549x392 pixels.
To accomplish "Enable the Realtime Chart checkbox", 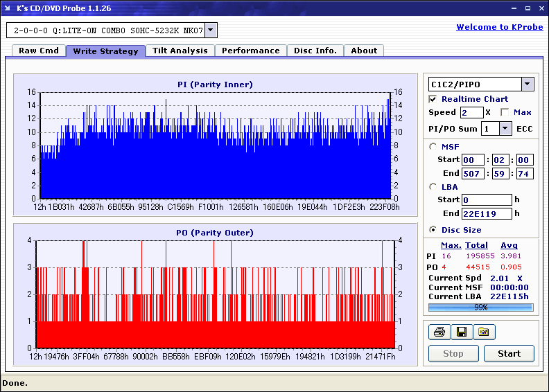I will pos(433,99).
